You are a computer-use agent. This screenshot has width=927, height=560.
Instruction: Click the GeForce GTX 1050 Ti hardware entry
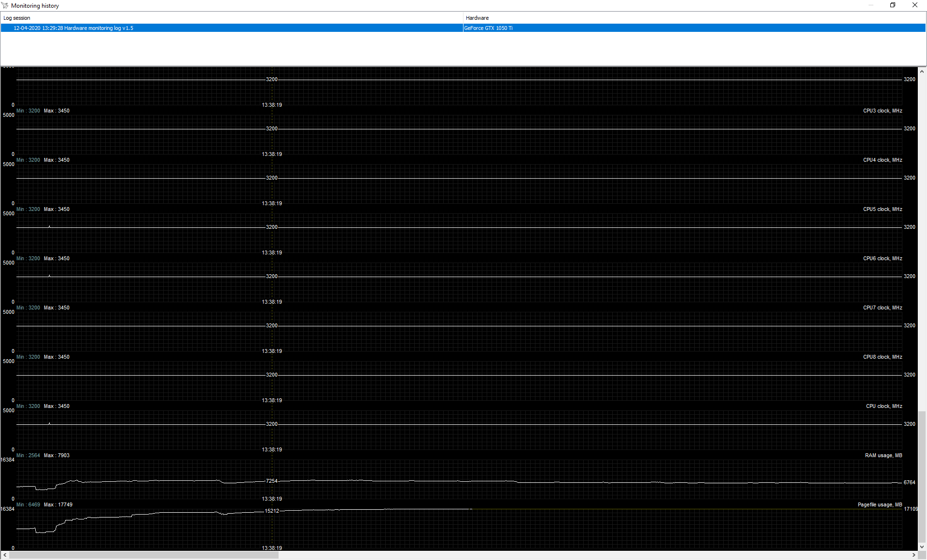[x=488, y=28]
